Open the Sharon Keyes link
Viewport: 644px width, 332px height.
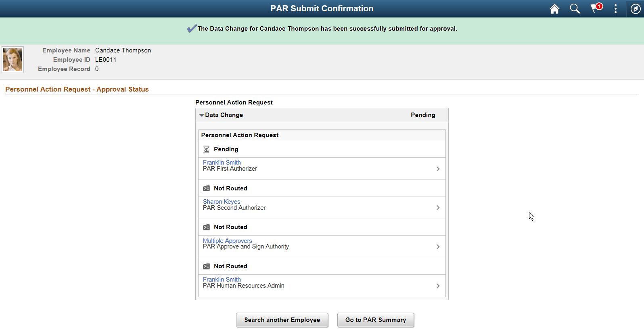coord(221,202)
